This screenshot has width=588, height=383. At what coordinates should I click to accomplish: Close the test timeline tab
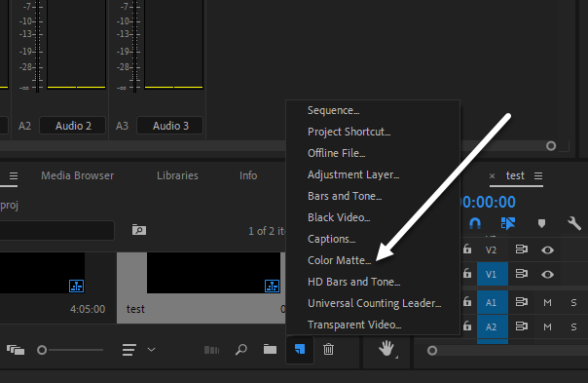pos(492,175)
